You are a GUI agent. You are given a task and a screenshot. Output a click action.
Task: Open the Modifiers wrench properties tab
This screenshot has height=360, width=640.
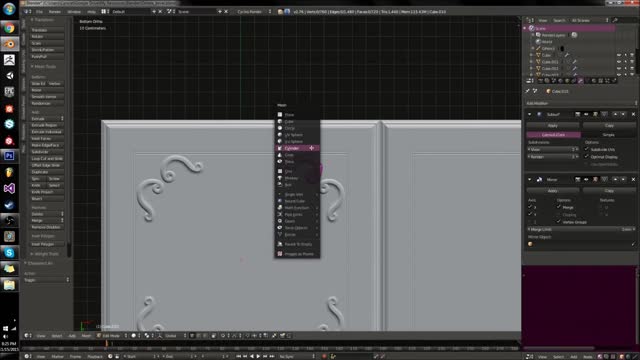[580, 81]
